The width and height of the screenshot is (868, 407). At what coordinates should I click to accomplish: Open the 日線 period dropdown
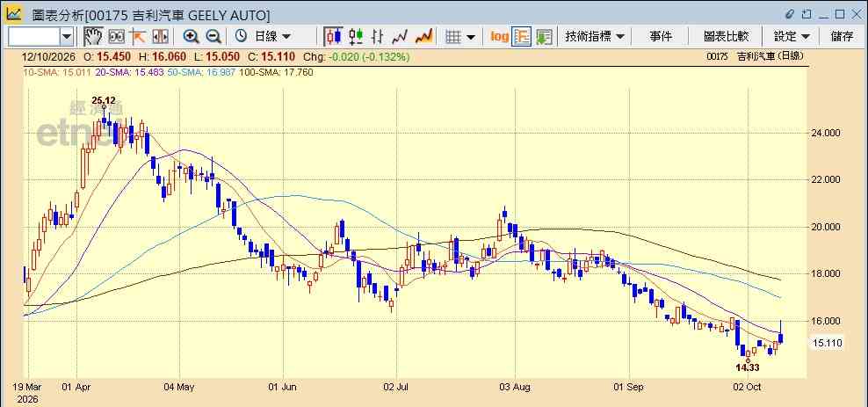coord(272,37)
